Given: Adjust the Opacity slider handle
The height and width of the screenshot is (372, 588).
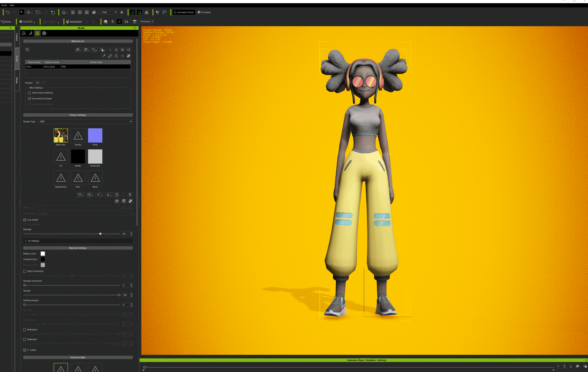Looking at the screenshot, I should tap(119, 295).
